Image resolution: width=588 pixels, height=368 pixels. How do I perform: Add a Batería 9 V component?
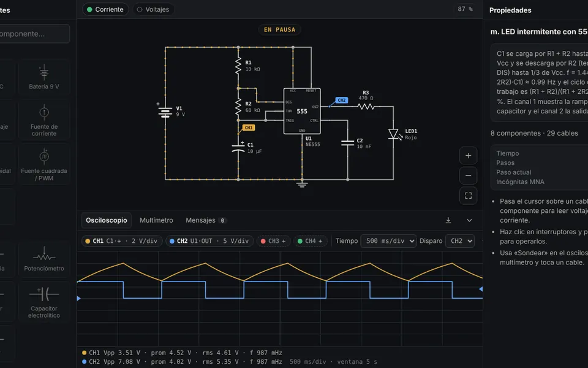click(x=44, y=77)
